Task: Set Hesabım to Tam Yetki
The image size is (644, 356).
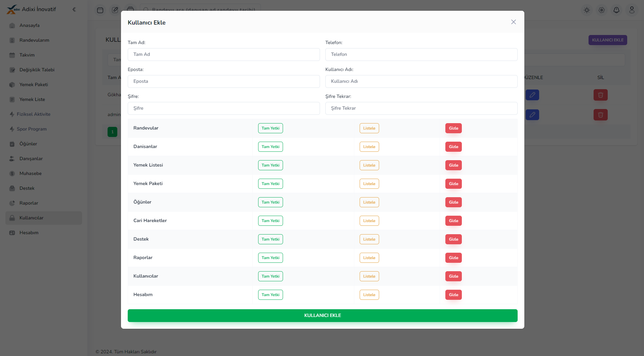Action: coord(271,295)
